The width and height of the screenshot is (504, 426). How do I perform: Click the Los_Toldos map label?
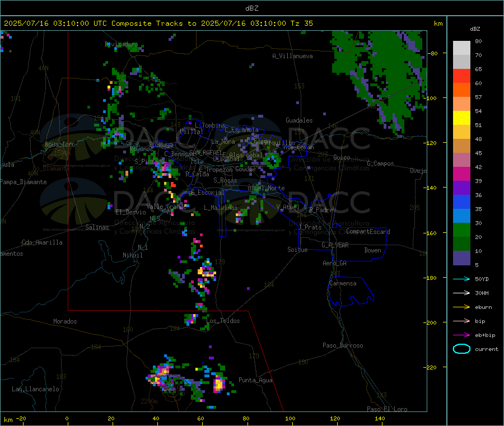pos(223,321)
